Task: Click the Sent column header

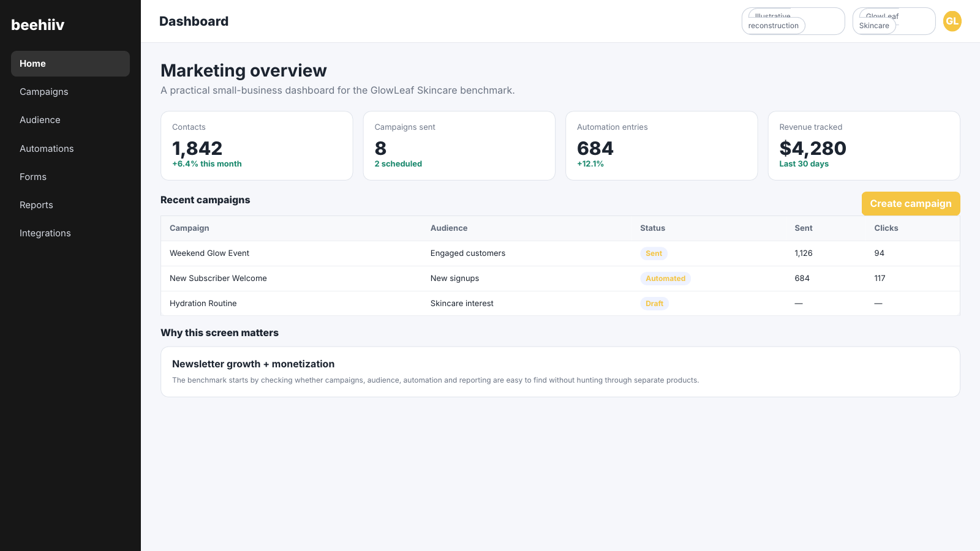Action: tap(804, 228)
